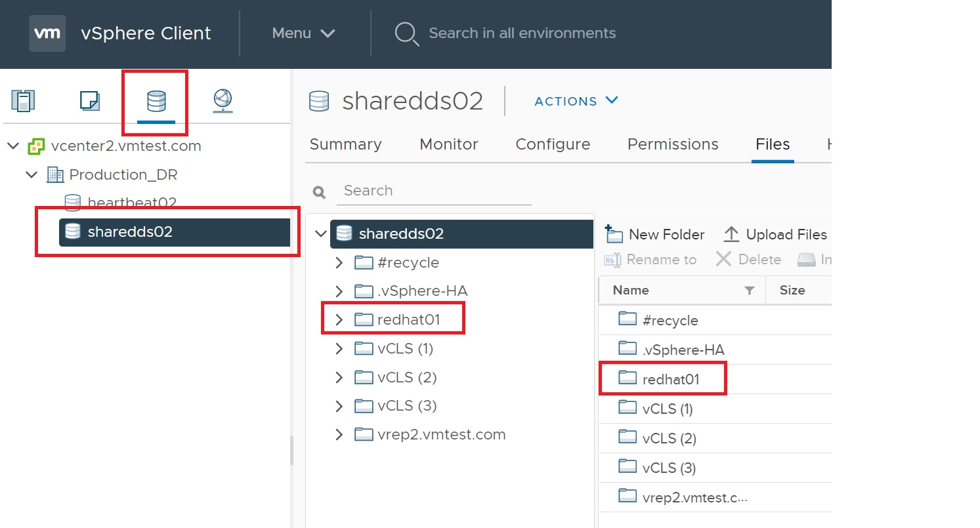Expand the vCLS (3) folder in tree
The image size is (980, 528).
point(339,405)
